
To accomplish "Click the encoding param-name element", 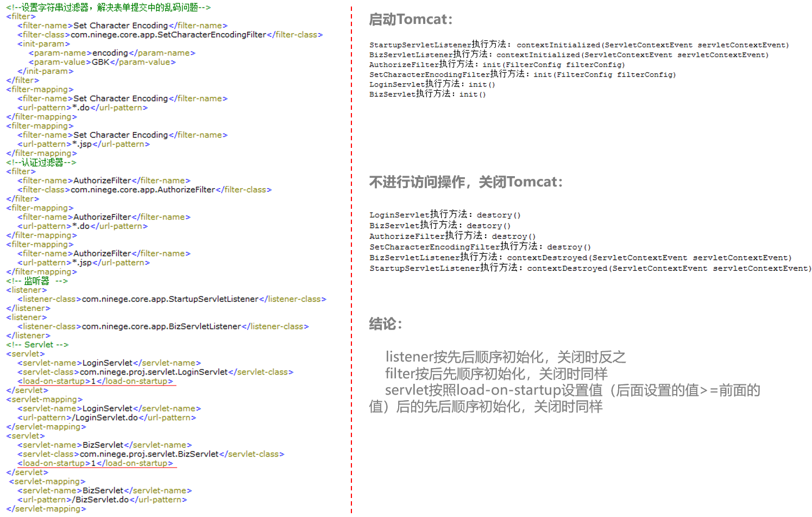I will coord(110,53).
